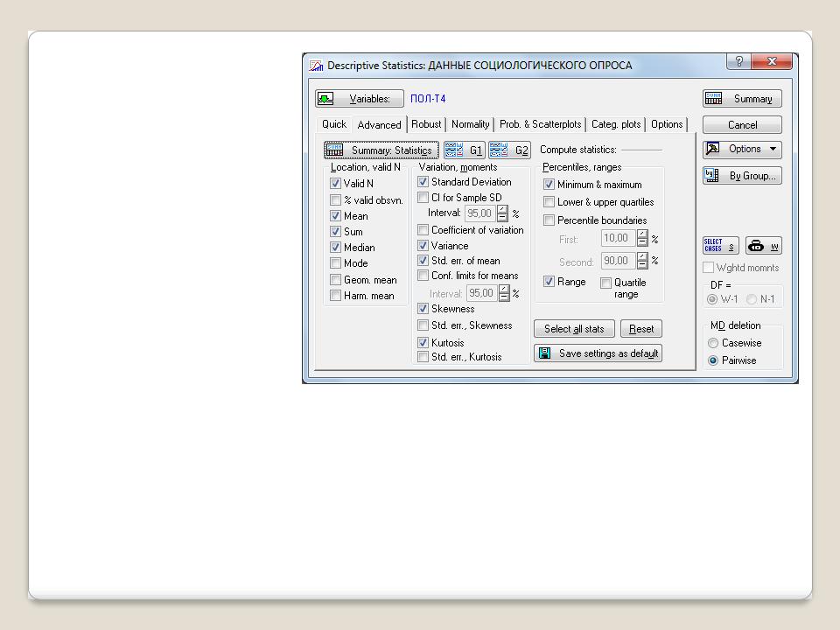840x630 pixels.
Task: Enable Conf. limits for means checkbox
Action: point(423,276)
